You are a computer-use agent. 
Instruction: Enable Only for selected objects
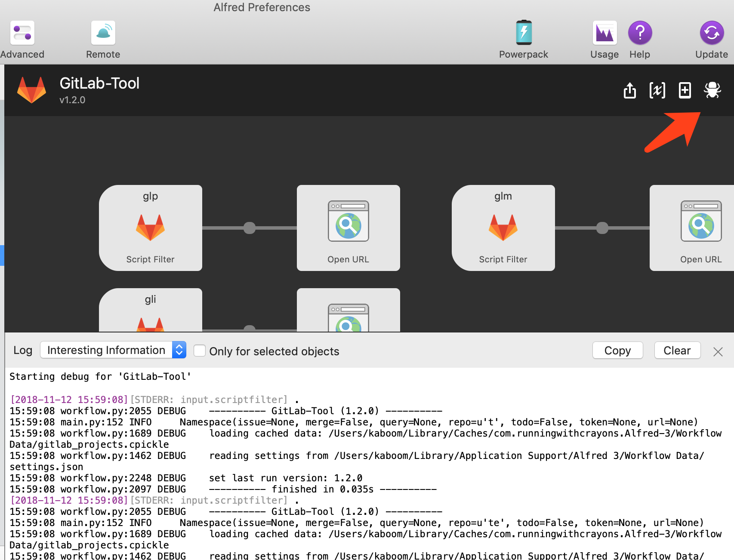(x=200, y=351)
